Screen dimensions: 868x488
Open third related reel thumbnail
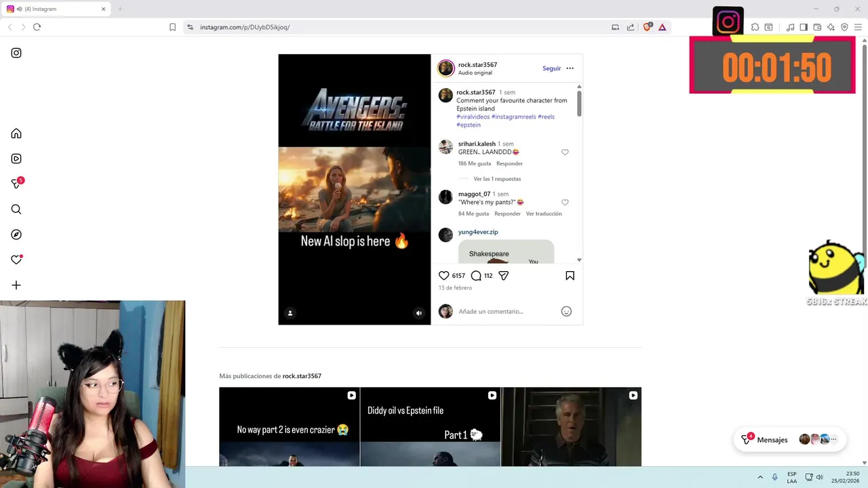(x=571, y=427)
